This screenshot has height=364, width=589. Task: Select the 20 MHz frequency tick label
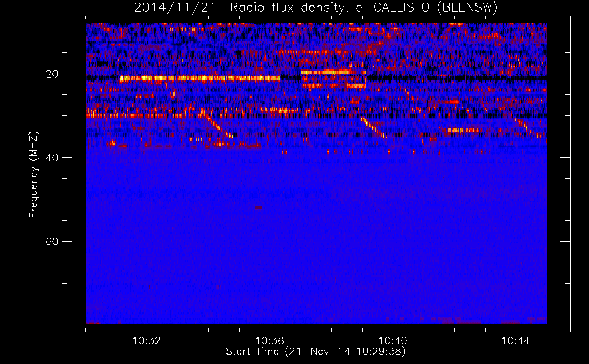52,74
